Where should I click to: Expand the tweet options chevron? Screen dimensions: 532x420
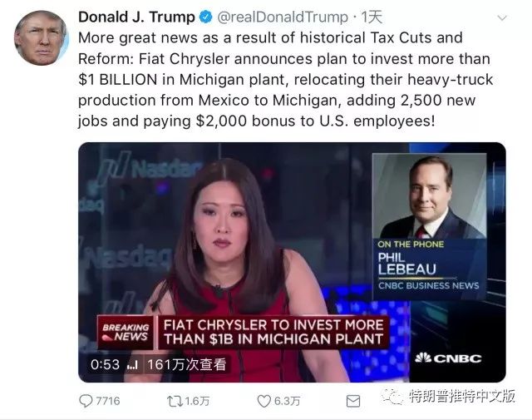502,17
